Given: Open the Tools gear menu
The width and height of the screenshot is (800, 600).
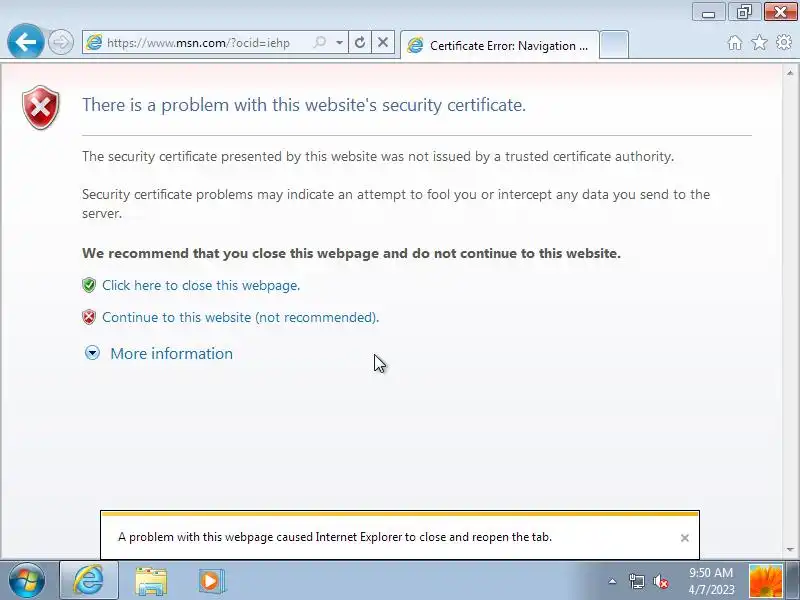Looking at the screenshot, I should (784, 42).
